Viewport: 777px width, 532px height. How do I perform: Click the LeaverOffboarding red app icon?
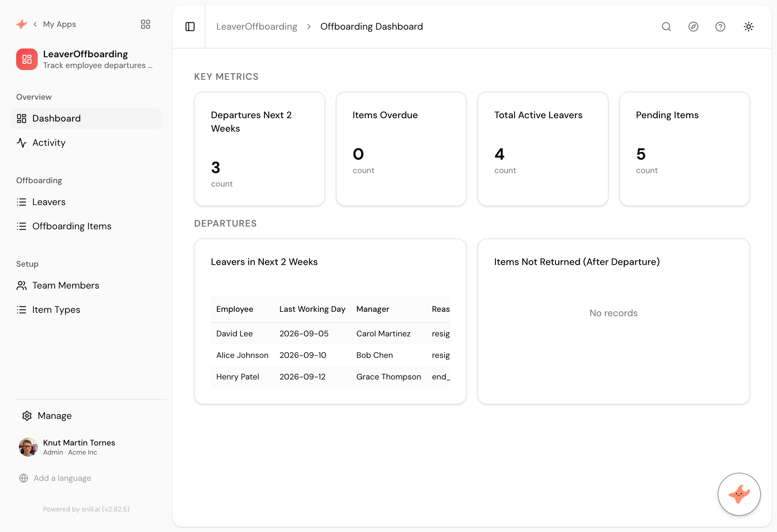[x=27, y=59]
